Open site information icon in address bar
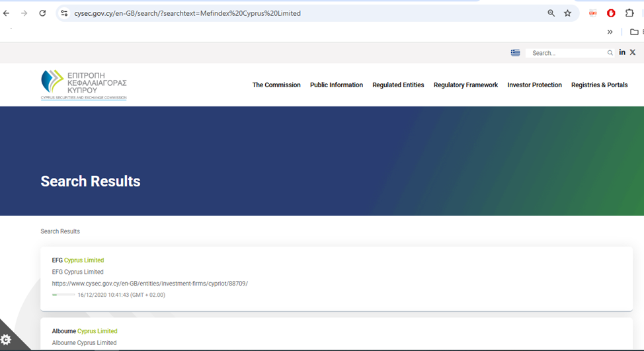 click(64, 13)
